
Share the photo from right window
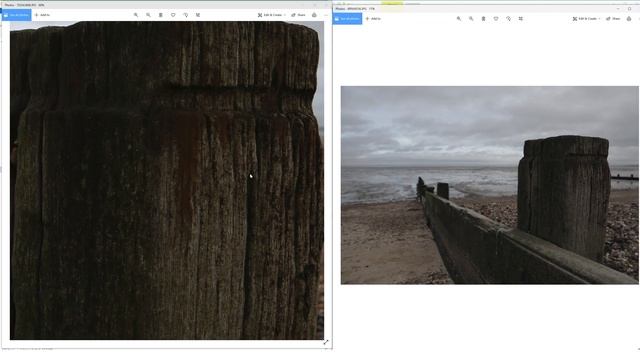(x=613, y=19)
